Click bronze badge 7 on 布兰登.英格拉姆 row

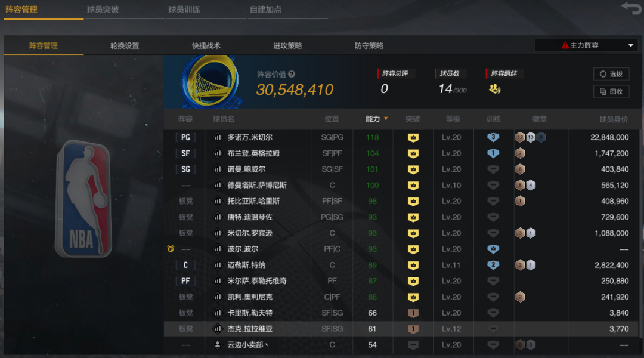pyautogui.click(x=521, y=153)
